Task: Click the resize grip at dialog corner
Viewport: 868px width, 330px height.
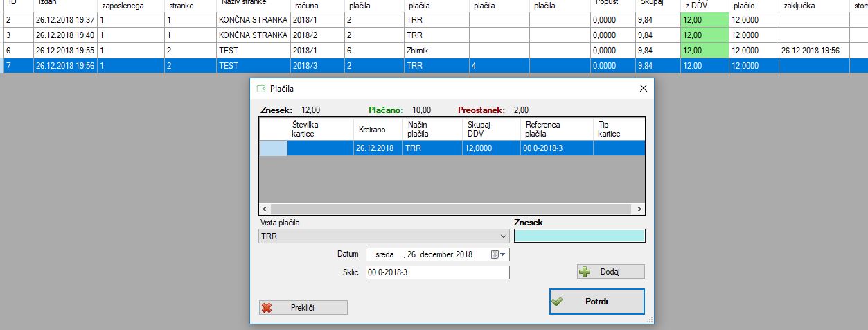Action: [x=650, y=320]
